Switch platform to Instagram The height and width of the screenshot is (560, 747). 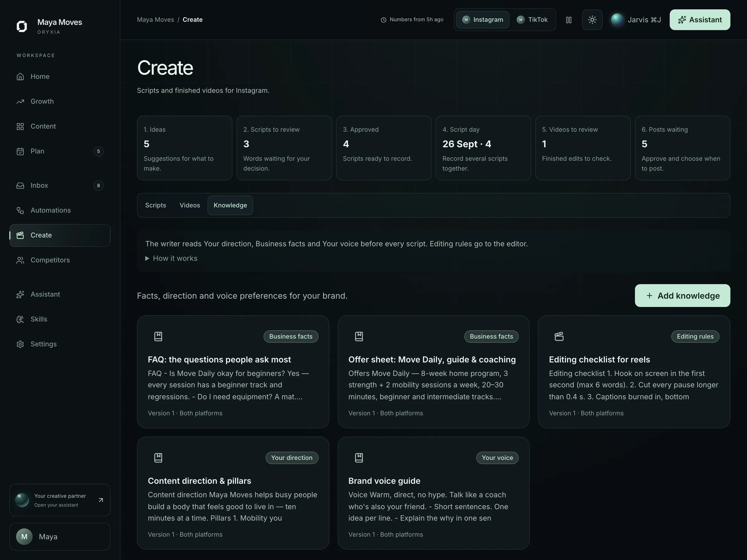(x=482, y=20)
